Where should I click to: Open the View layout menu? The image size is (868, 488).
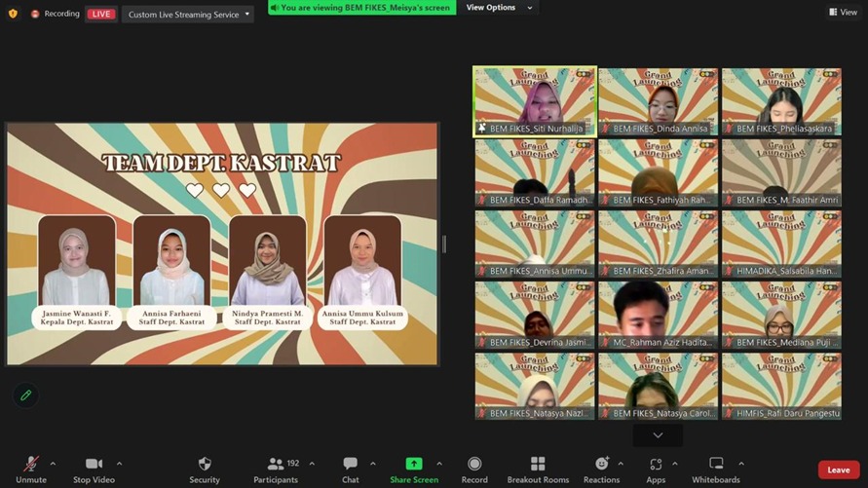coord(843,12)
